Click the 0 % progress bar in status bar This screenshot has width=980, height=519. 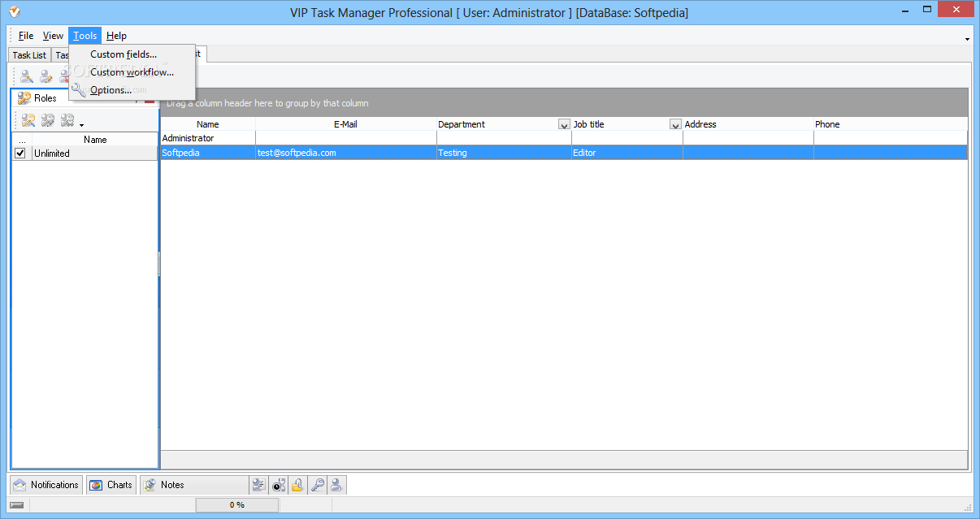(237, 505)
